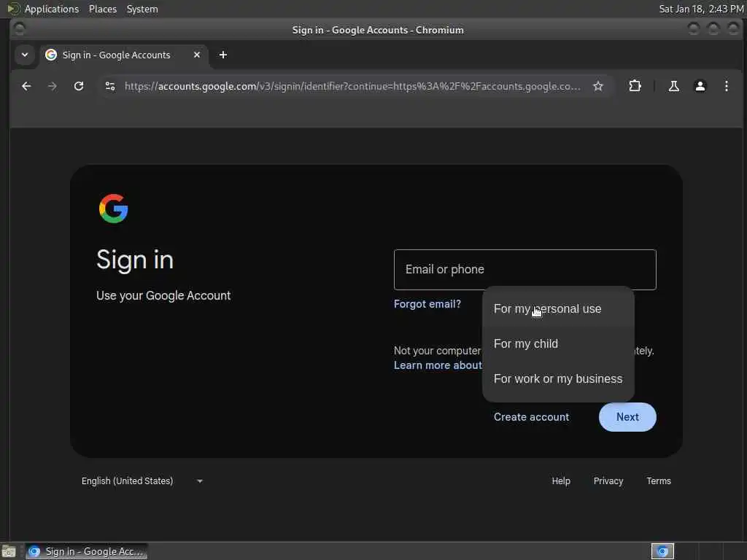The image size is (747, 560).
Task: Reload the Google sign-in page
Action: tap(79, 86)
